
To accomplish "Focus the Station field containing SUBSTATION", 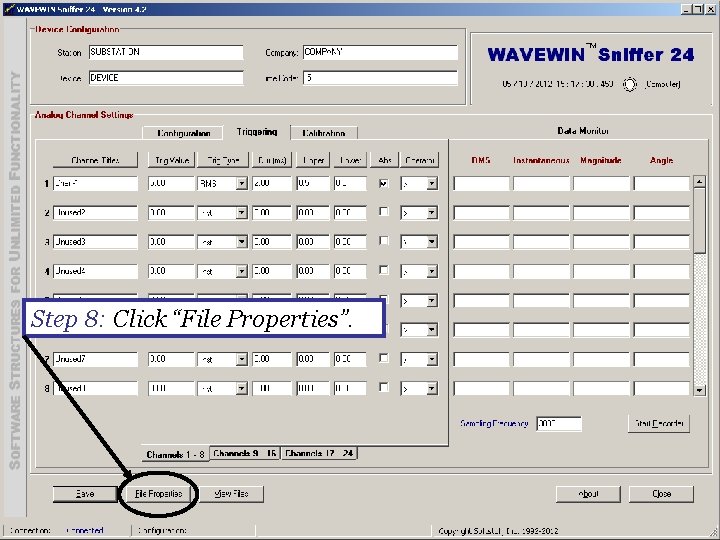I will [166, 52].
